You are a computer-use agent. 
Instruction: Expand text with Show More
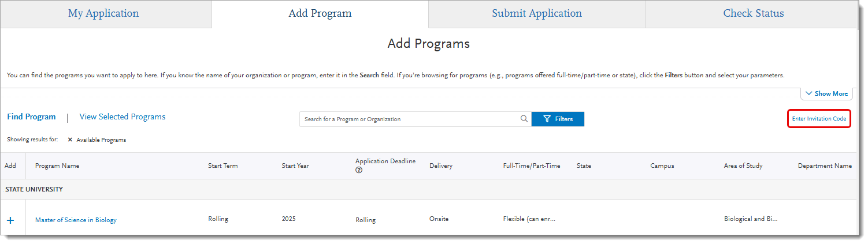826,93
